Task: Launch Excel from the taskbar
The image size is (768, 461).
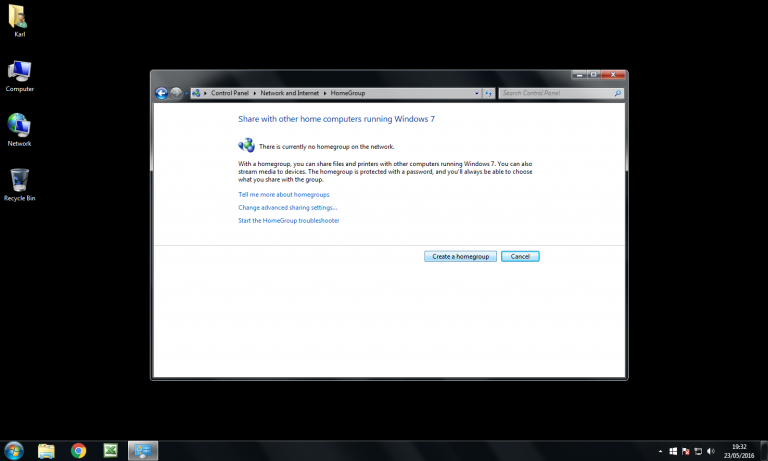Action: click(x=111, y=450)
